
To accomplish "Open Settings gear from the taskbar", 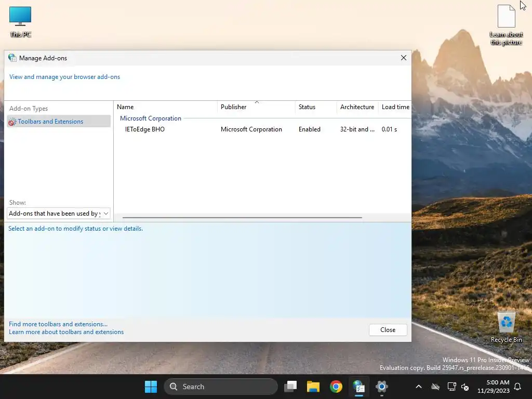I will click(381, 387).
